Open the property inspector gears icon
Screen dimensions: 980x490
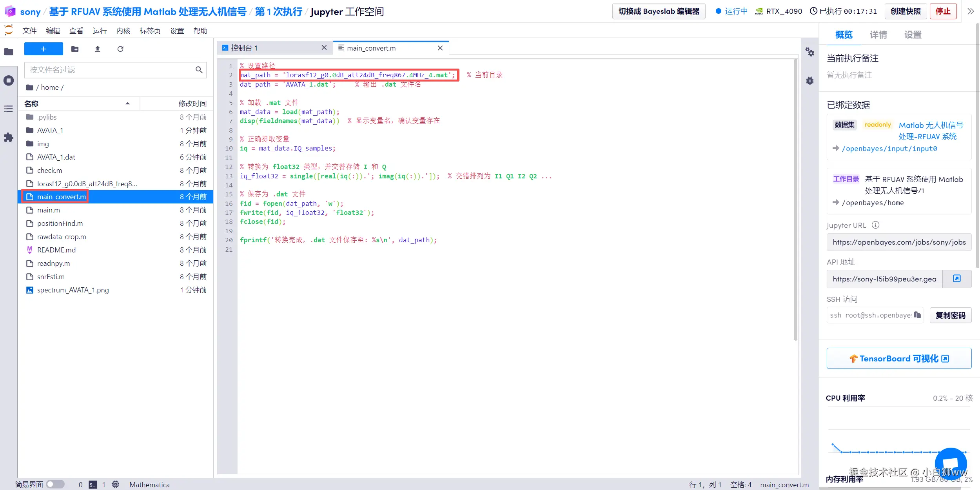pos(810,52)
